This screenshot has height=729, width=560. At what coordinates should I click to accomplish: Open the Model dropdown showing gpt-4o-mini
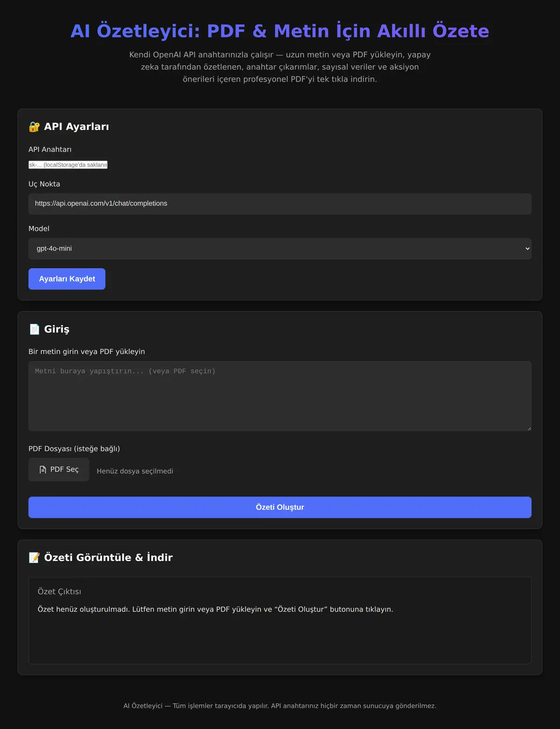(280, 249)
